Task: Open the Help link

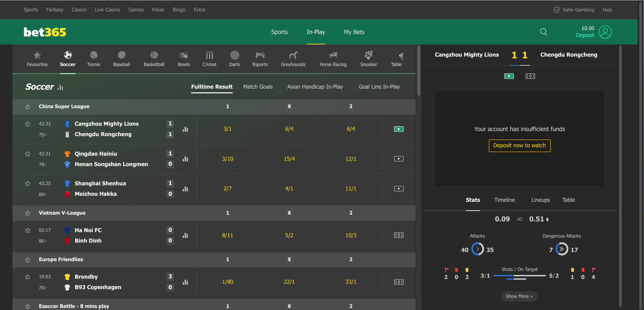Action: coord(607,10)
